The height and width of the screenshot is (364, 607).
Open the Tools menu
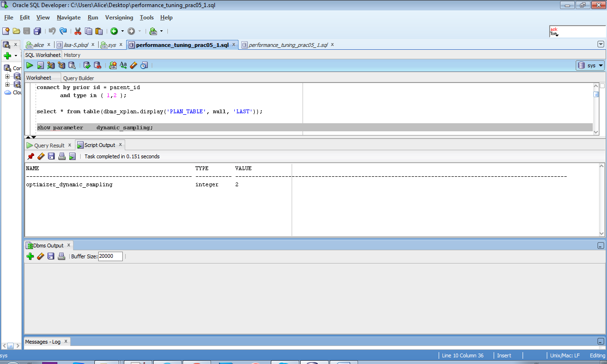(x=147, y=18)
